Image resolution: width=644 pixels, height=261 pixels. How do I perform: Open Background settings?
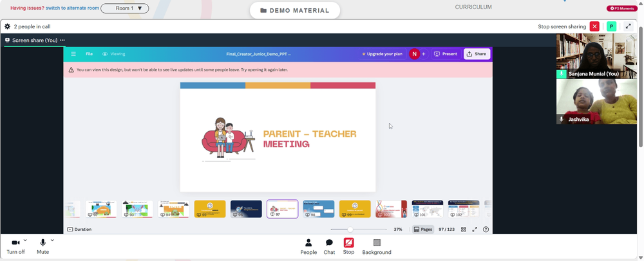click(x=377, y=247)
